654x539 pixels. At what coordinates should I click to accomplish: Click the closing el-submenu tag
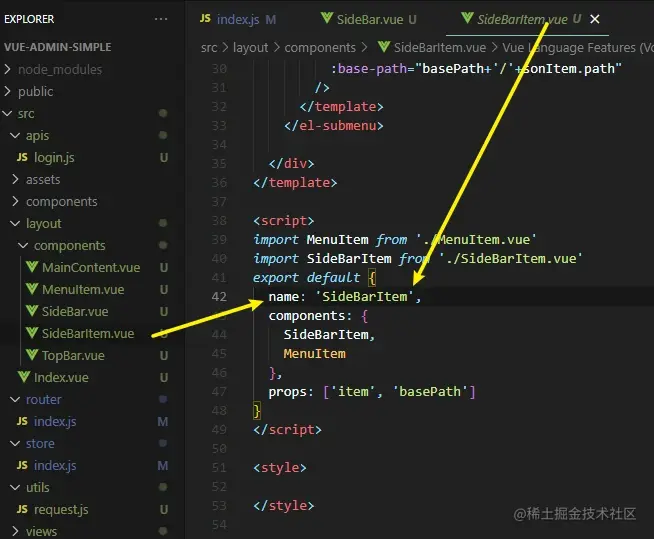[x=334, y=126]
